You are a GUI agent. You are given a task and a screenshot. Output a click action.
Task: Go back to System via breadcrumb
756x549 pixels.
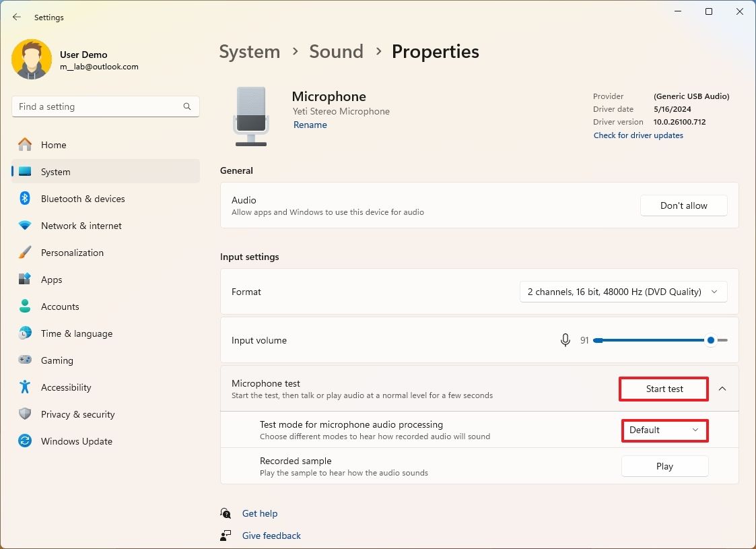coord(249,51)
